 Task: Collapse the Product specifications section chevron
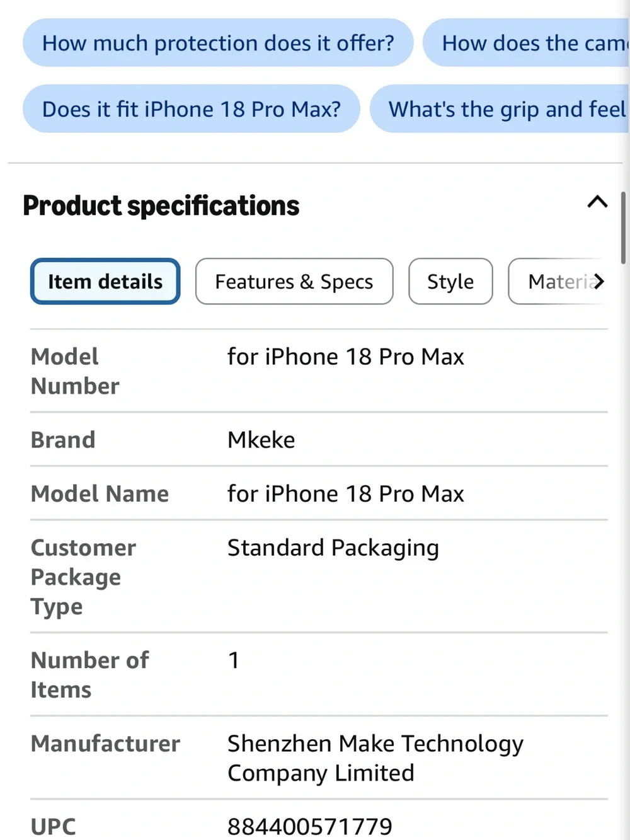(x=597, y=202)
